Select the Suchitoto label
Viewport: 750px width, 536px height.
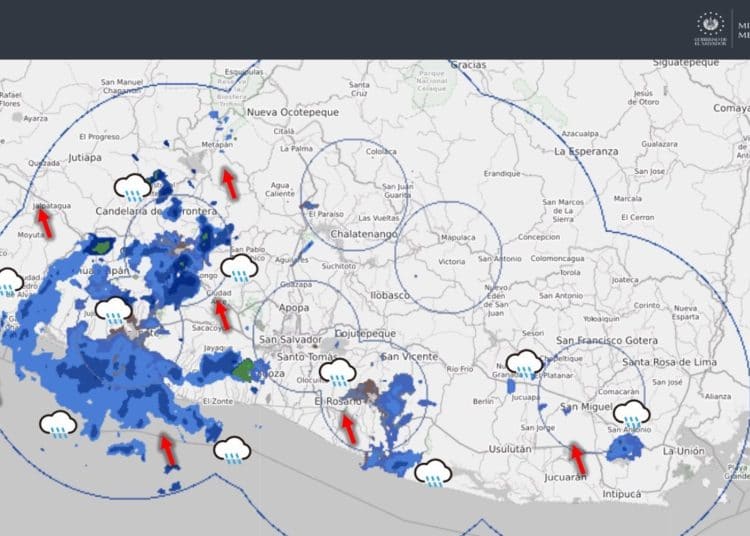tap(339, 266)
